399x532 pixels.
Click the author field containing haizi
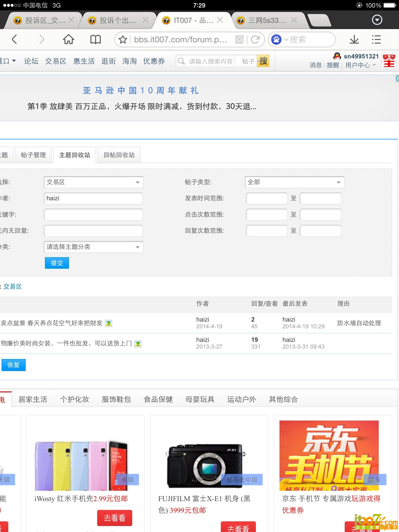pos(93,198)
